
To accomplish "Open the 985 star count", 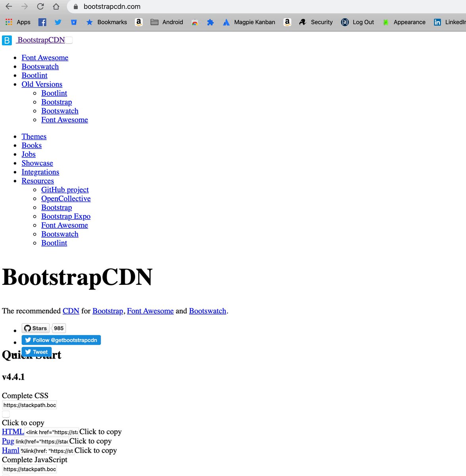I will 59,328.
